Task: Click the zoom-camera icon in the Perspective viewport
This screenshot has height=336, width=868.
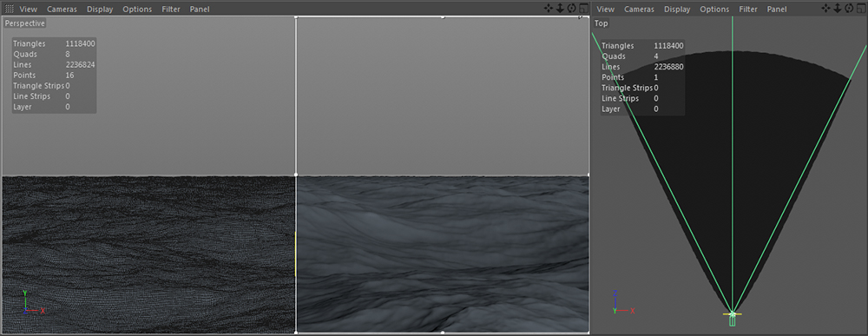Action: tap(560, 9)
